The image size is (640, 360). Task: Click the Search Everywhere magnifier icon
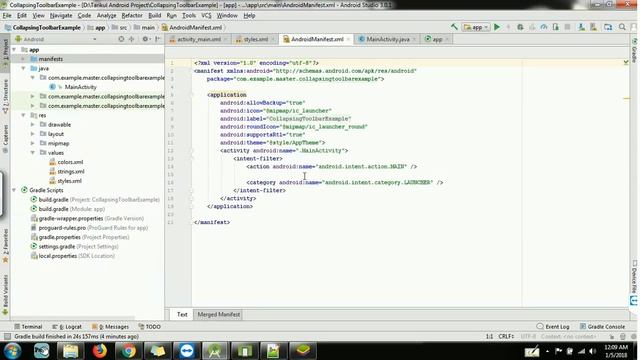(x=622, y=27)
